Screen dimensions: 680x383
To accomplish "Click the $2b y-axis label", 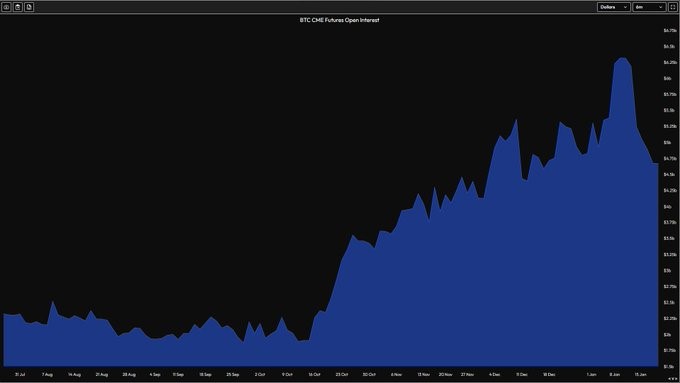I will coord(668,334).
